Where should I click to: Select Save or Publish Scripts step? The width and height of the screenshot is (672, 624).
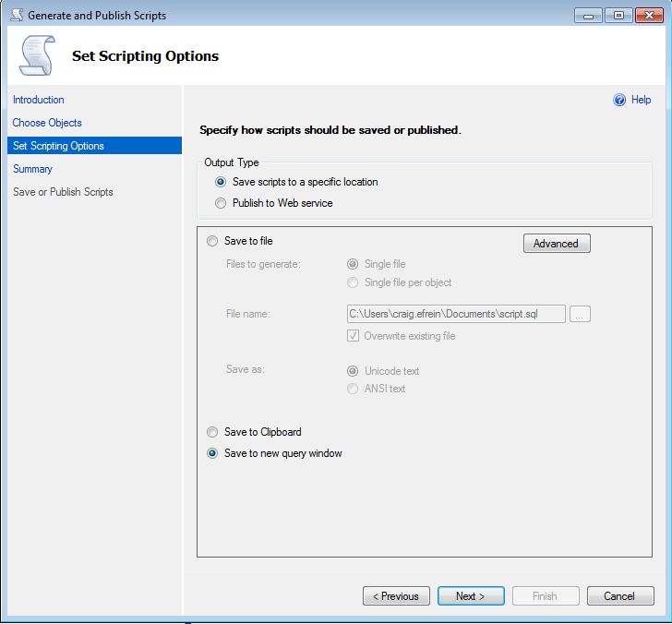tap(63, 192)
